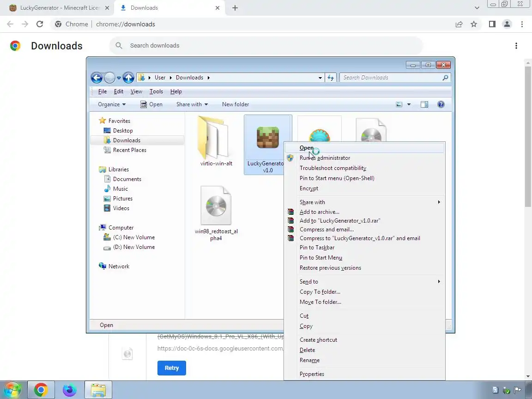Click the Chrome address bar URL

pos(126,24)
